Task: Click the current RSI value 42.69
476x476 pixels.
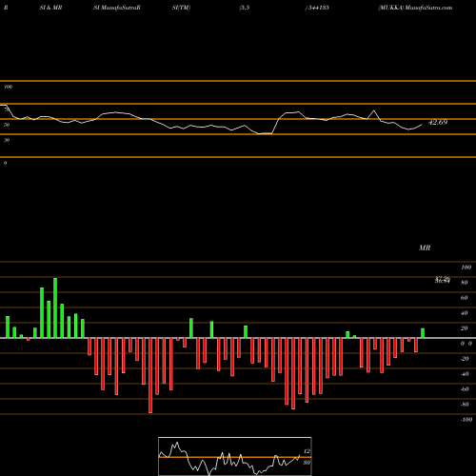Action: point(438,122)
